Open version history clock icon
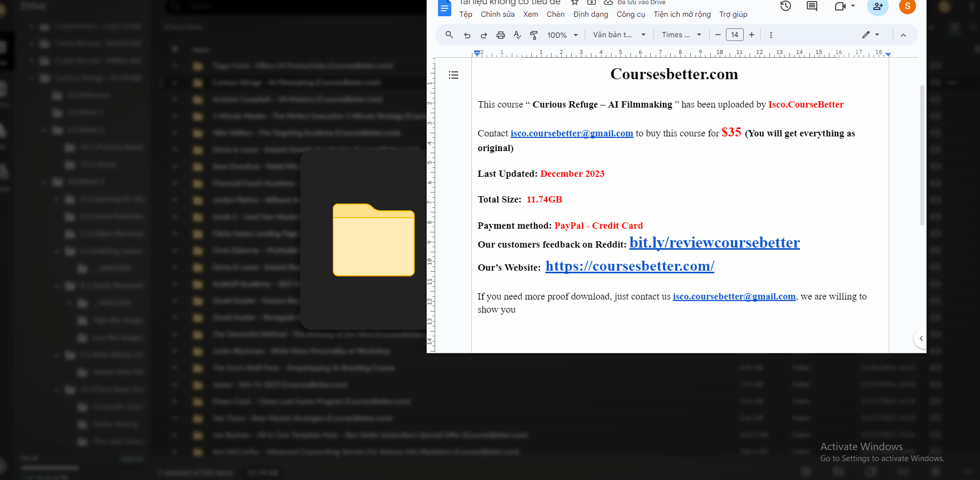The image size is (980, 480). click(x=786, y=6)
